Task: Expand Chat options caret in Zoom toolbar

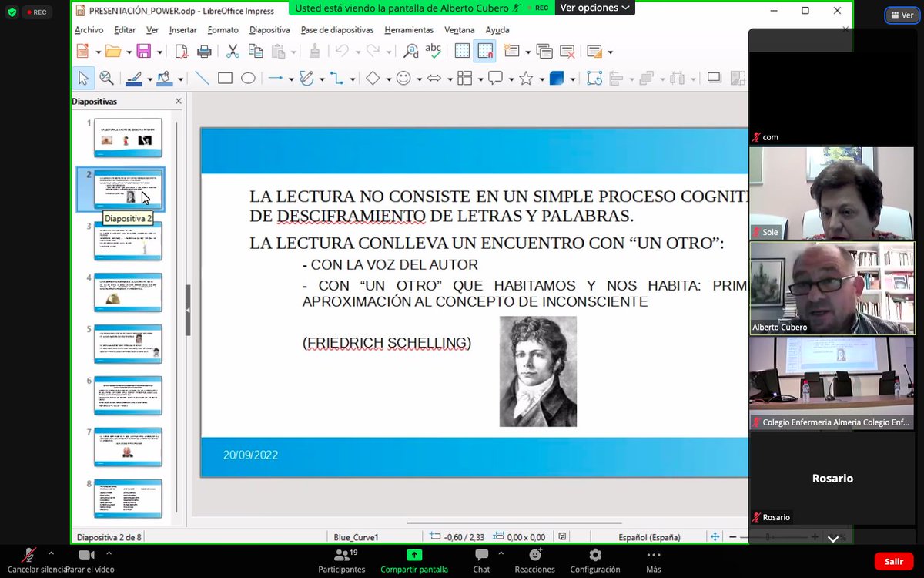Action: coord(501,553)
